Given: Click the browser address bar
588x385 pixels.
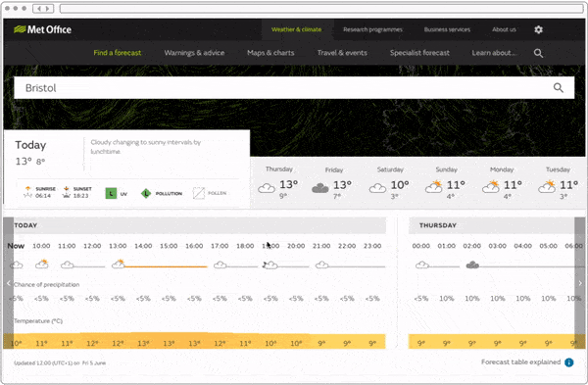Looking at the screenshot, I should click(321, 8).
